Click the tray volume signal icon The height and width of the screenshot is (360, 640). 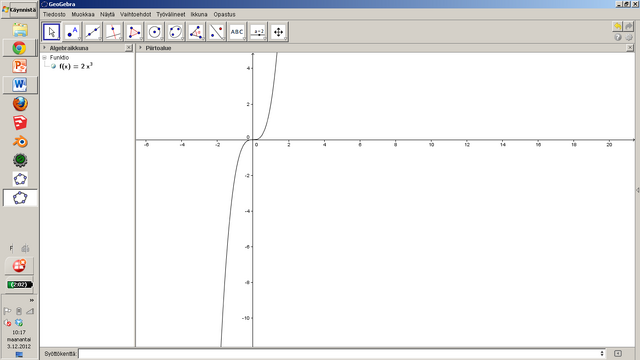pos(30,311)
